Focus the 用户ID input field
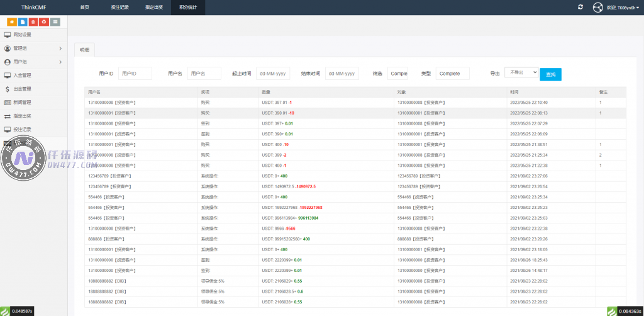Image resolution: width=644 pixels, height=316 pixels. [x=136, y=74]
